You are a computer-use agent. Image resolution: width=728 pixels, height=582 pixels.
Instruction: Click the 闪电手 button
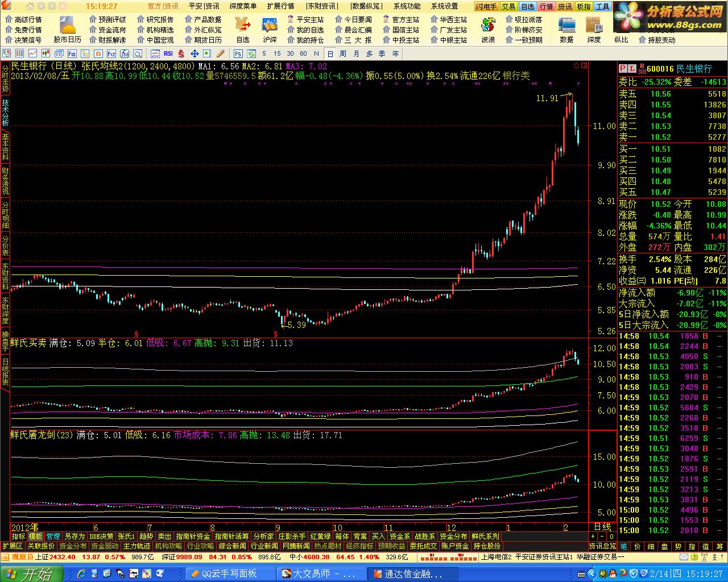(x=486, y=7)
